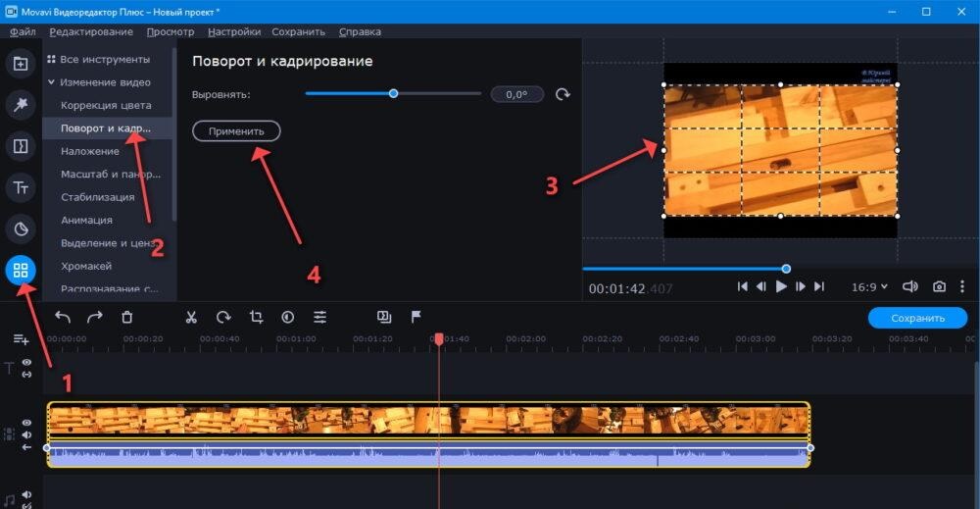The image size is (980, 509).
Task: Click the top-right crop corner handle
Action: point(898,84)
